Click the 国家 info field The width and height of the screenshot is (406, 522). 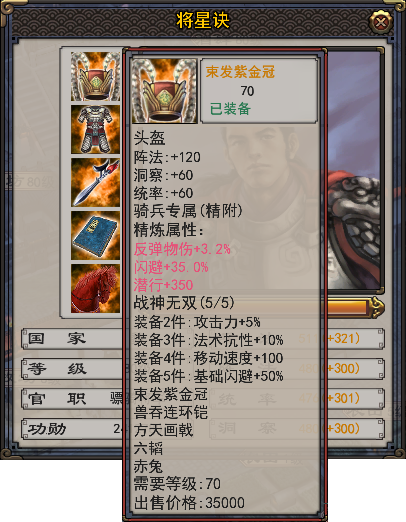coord(73,339)
